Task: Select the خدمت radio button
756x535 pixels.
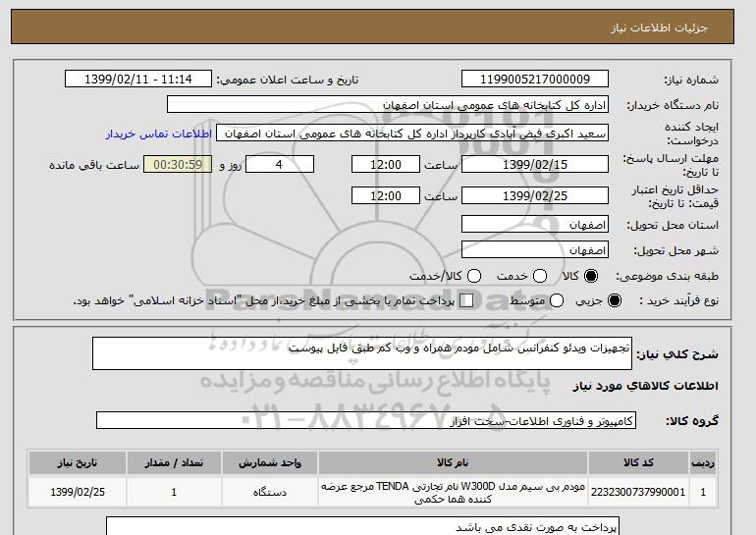Action: pos(540,276)
